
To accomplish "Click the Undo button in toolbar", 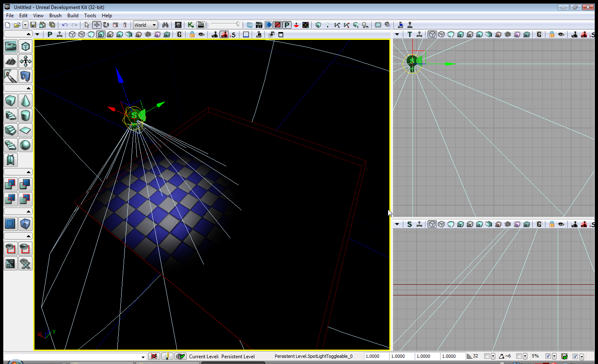I will [x=65, y=25].
